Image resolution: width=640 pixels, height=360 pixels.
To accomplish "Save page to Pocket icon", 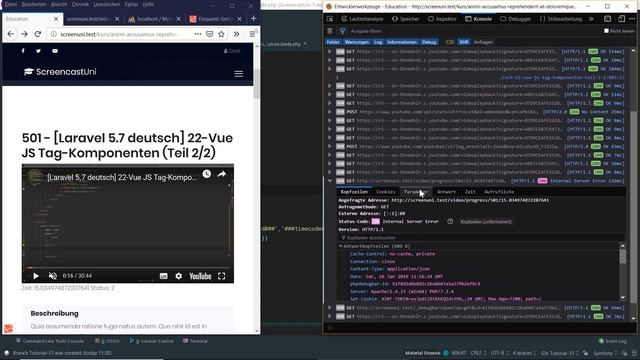I will 209,34.
